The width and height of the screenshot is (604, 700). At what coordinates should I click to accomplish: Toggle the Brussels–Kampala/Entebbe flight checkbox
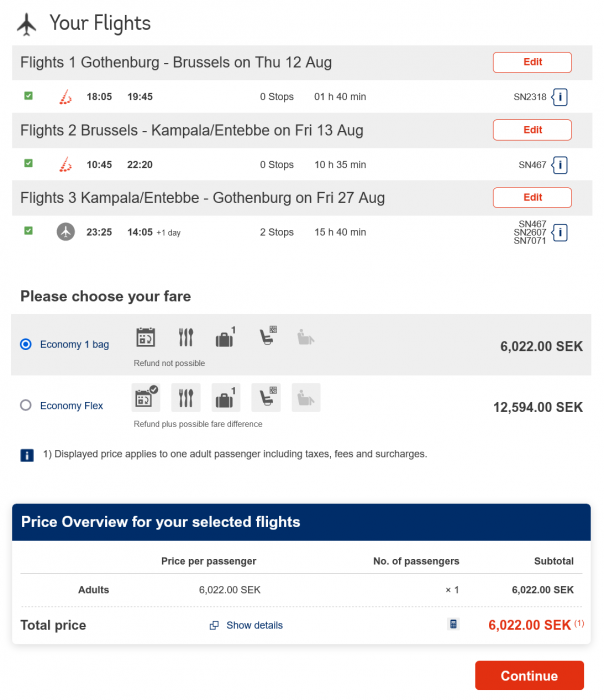tap(28, 164)
